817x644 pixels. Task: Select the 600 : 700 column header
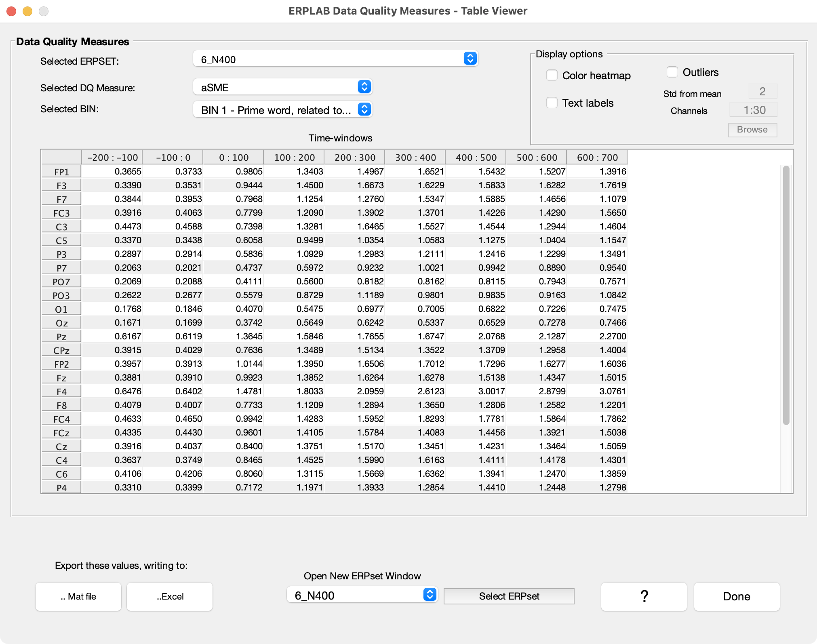point(597,158)
